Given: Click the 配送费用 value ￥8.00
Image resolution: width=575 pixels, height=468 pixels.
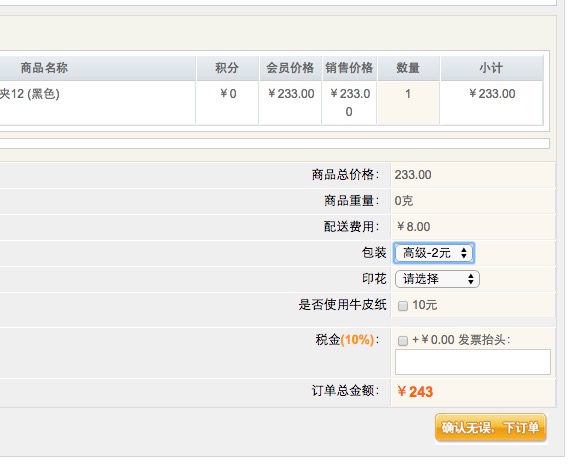Looking at the screenshot, I should pyautogui.click(x=413, y=227).
